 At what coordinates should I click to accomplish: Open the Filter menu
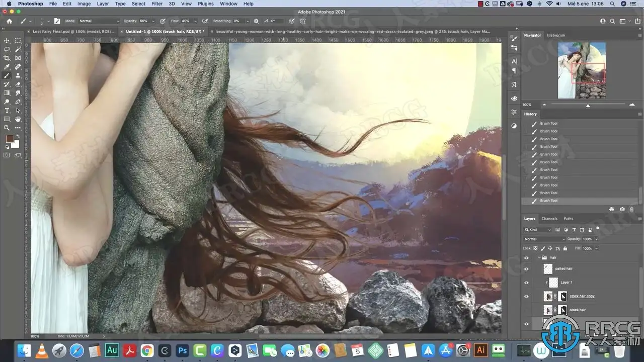pos(157,4)
